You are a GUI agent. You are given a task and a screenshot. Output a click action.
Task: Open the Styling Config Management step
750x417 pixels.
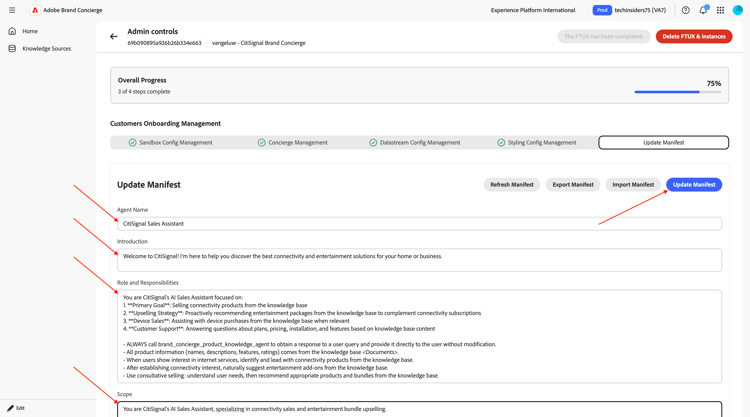tap(537, 143)
